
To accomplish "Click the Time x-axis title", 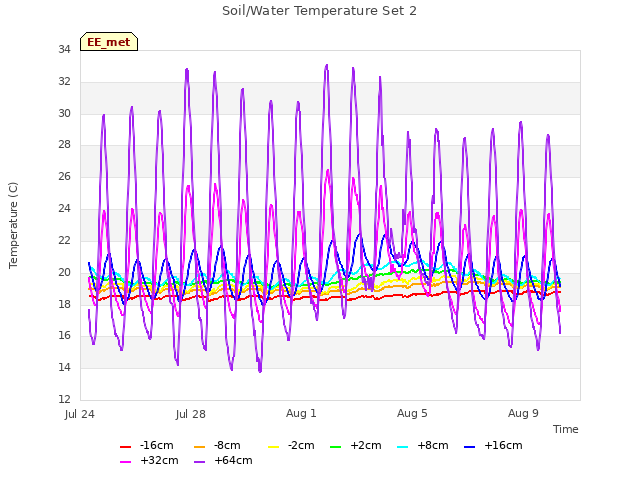I will 566,429.
